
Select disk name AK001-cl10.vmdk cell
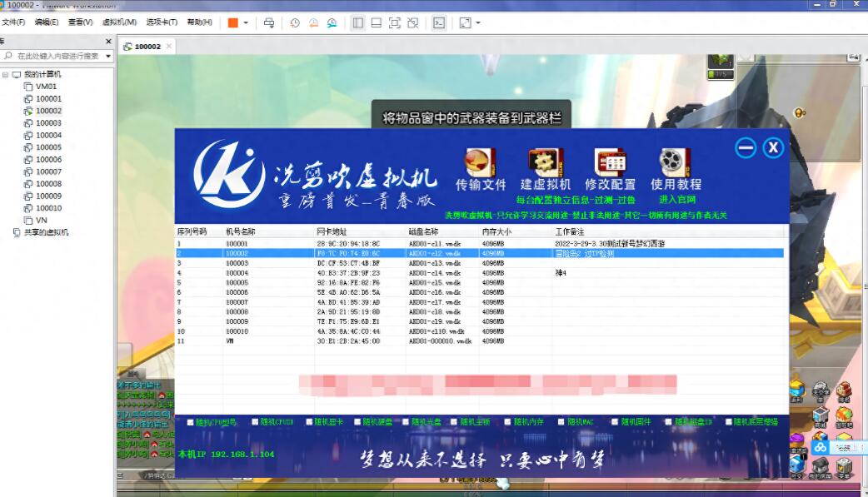coord(436,331)
